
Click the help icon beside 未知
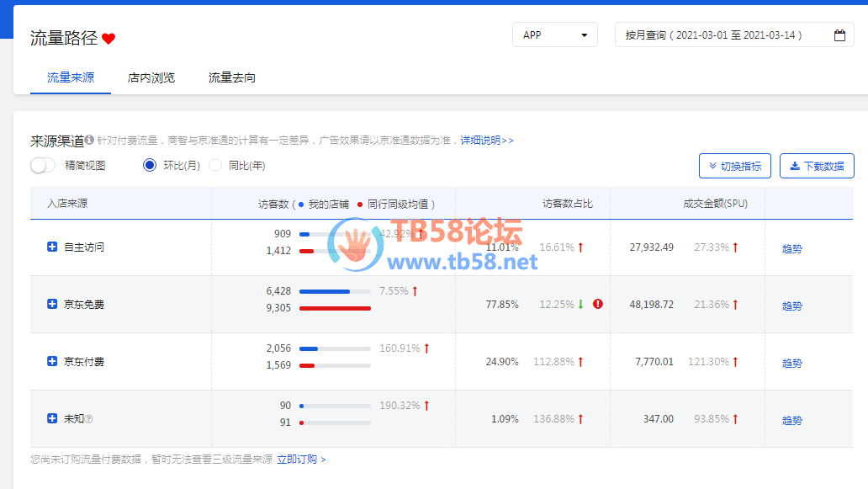click(x=88, y=419)
